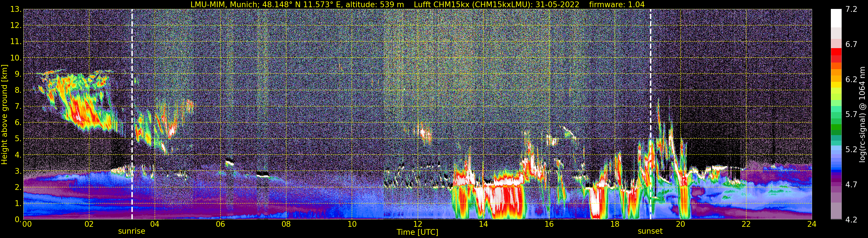The image size is (868, 238).
Task: Click the 'Time [UTC]' axis label
Action: pos(417,232)
